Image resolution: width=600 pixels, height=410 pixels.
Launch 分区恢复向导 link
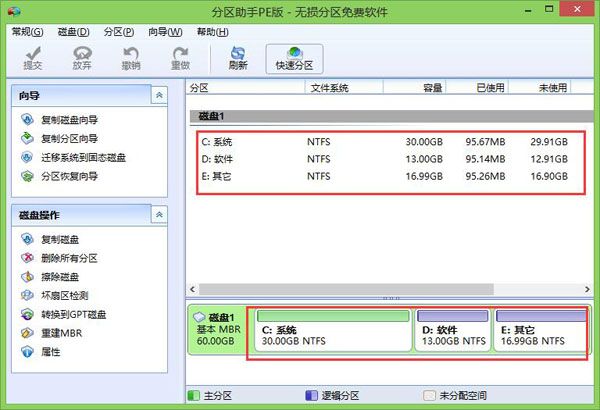click(x=70, y=176)
